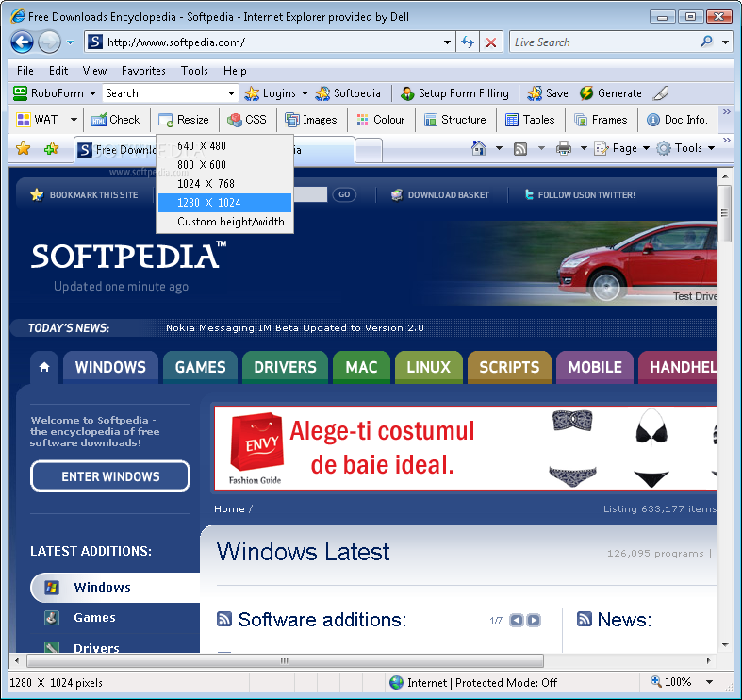
Task: Open the Tables tool
Action: coord(530,120)
